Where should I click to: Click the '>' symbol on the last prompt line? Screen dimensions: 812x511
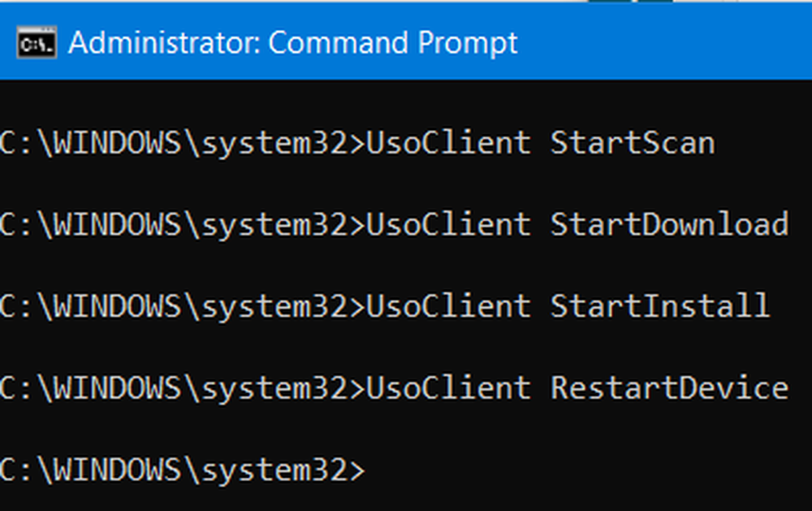(x=356, y=470)
